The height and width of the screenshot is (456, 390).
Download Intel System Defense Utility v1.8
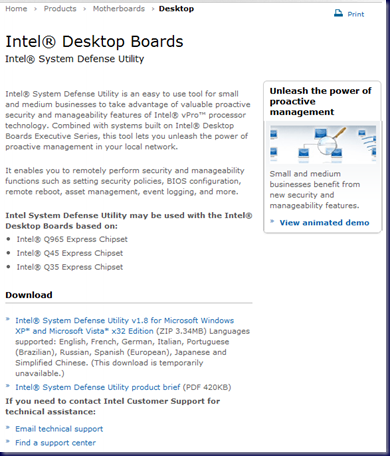[125, 326]
